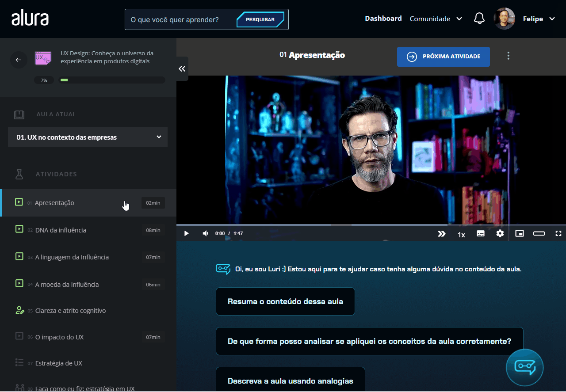The height and width of the screenshot is (392, 566).
Task: Click the 01 Apresentação video title
Action: coord(312,55)
